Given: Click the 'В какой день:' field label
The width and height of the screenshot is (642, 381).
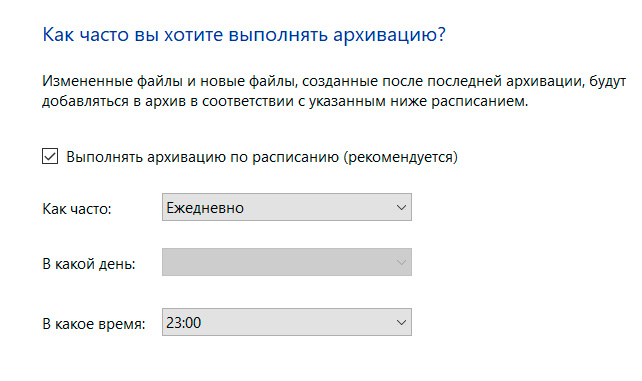Looking at the screenshot, I should coord(89,264).
